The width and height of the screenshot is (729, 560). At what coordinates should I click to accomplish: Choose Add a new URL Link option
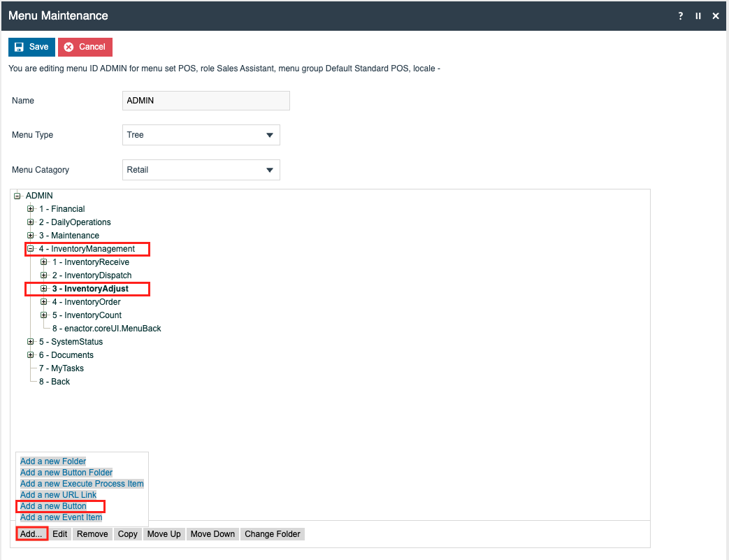pyautogui.click(x=59, y=495)
